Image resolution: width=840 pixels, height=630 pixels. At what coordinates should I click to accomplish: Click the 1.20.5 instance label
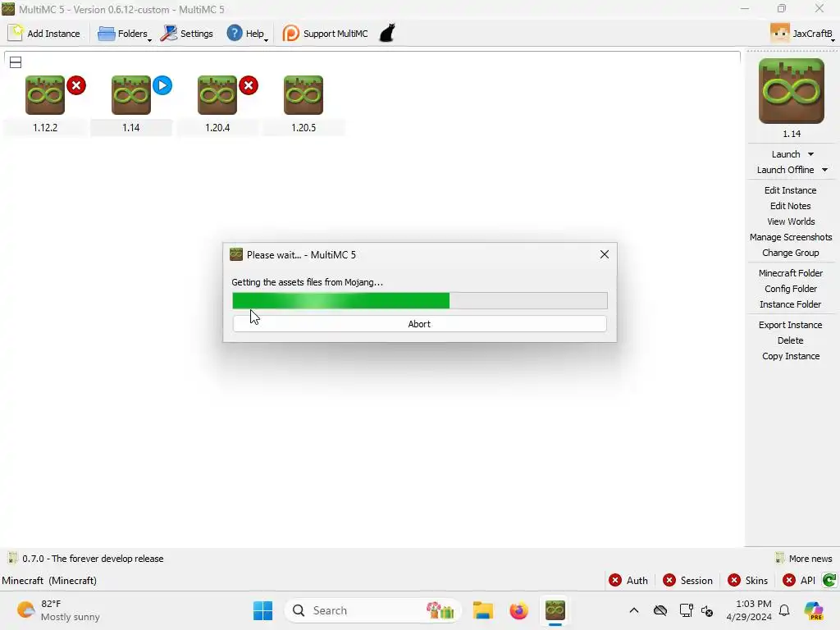pos(304,127)
